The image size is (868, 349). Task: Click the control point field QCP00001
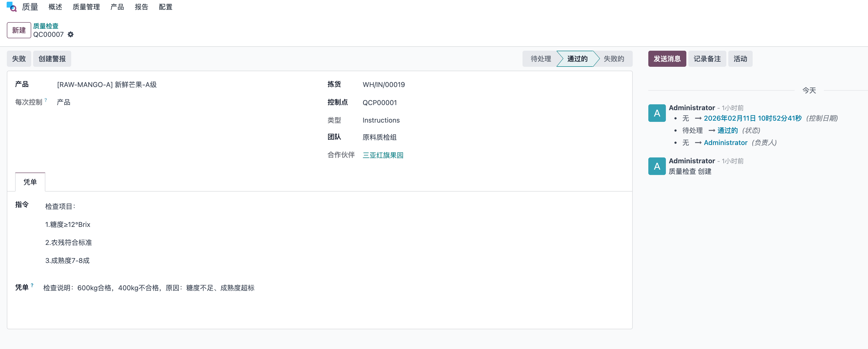[x=379, y=102]
